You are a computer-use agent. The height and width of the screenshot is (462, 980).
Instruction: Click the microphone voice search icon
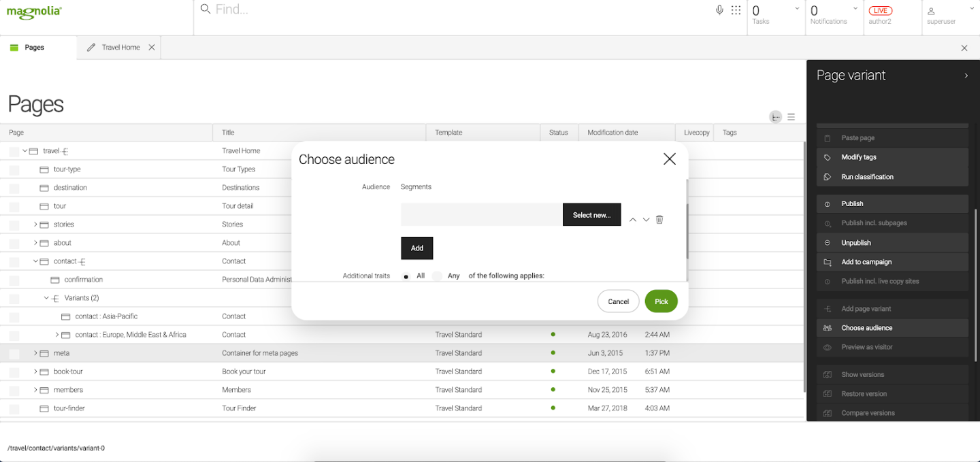[x=719, y=10]
